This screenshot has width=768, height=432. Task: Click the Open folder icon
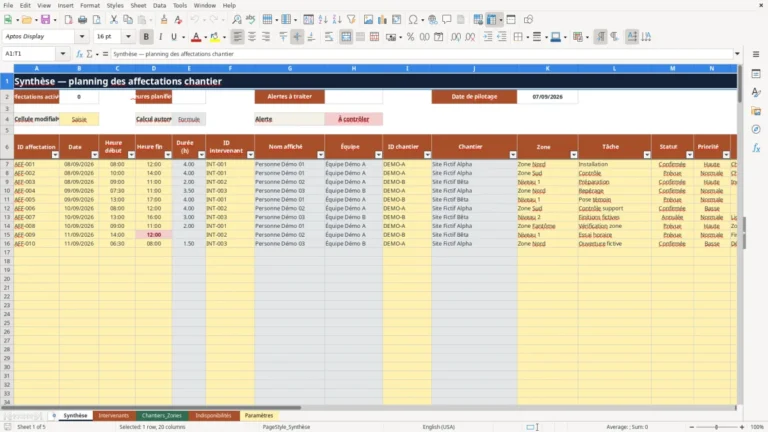pos(26,20)
